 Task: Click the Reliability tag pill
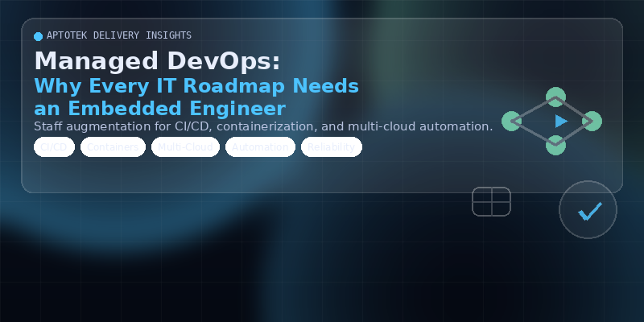point(332,147)
